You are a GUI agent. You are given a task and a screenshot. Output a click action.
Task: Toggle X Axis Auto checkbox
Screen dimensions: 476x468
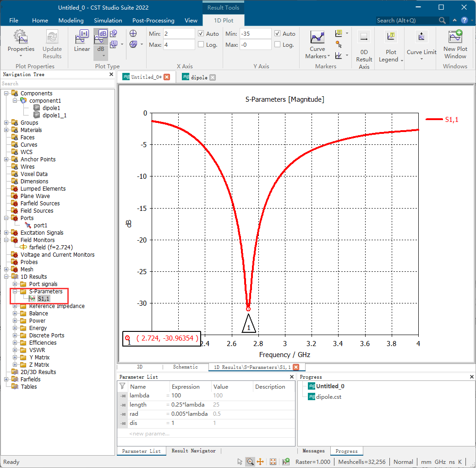201,33
